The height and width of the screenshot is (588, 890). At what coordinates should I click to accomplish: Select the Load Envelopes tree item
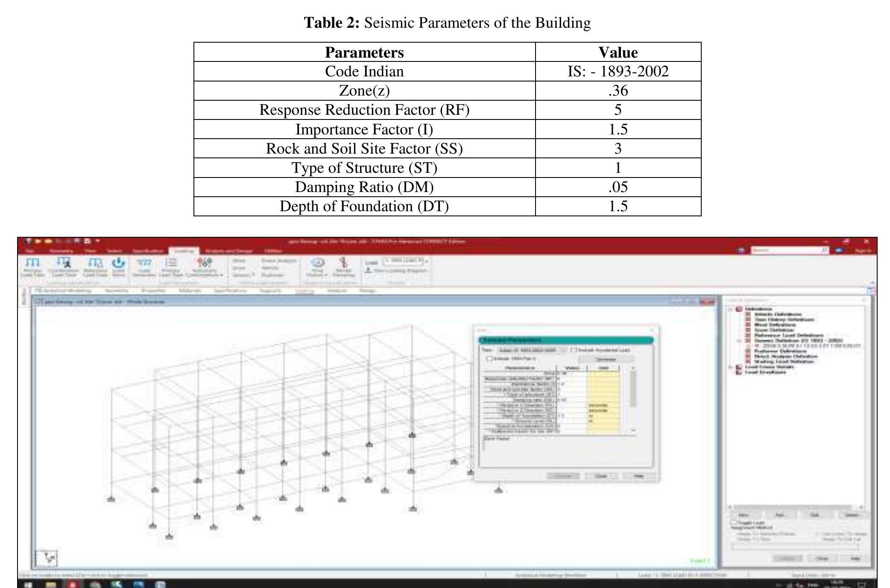(x=765, y=372)
